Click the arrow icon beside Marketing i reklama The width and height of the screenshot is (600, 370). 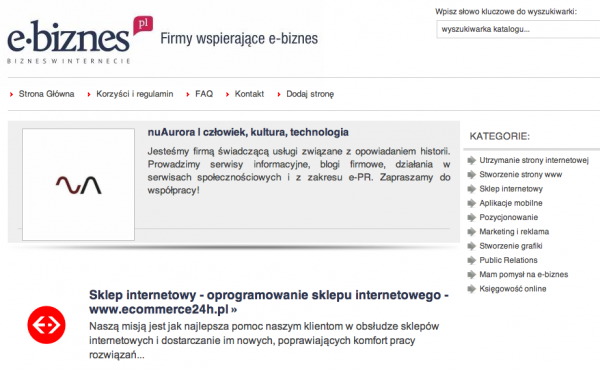tap(471, 232)
